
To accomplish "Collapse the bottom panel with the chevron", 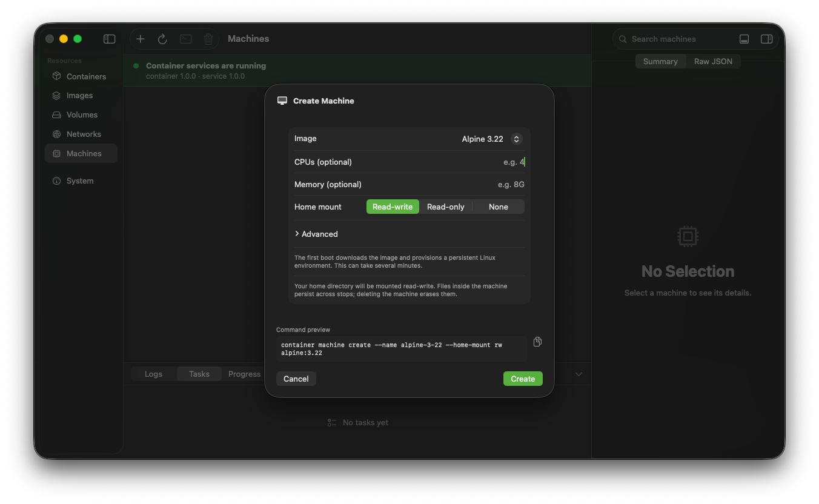I will pyautogui.click(x=579, y=374).
